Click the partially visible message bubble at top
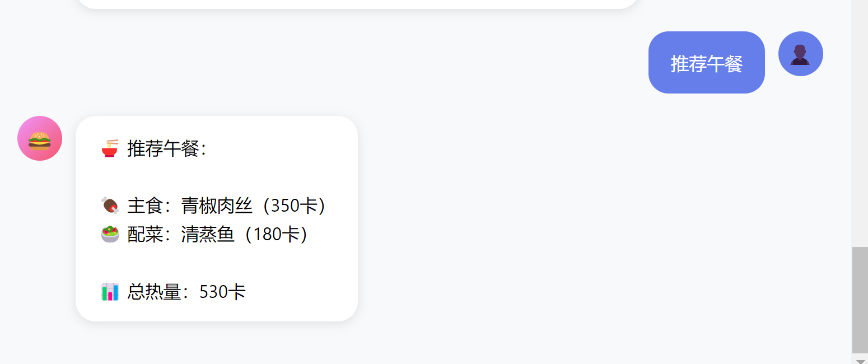This screenshot has width=868, height=364. pos(357,3)
